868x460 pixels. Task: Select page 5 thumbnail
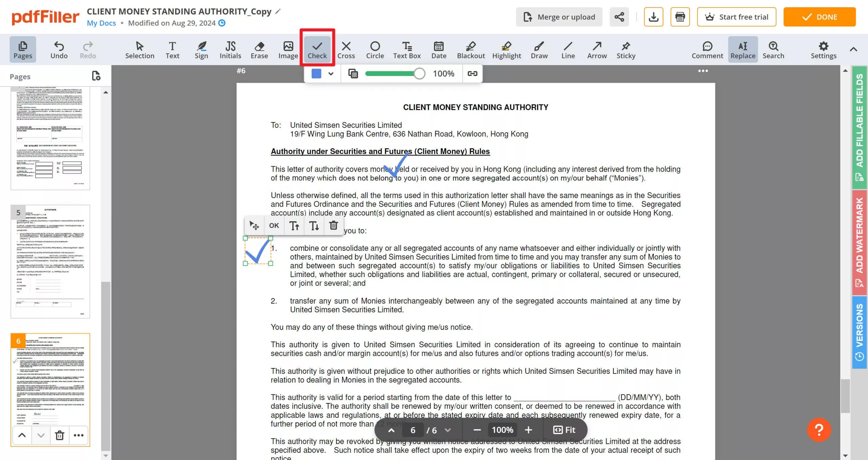[x=50, y=261]
